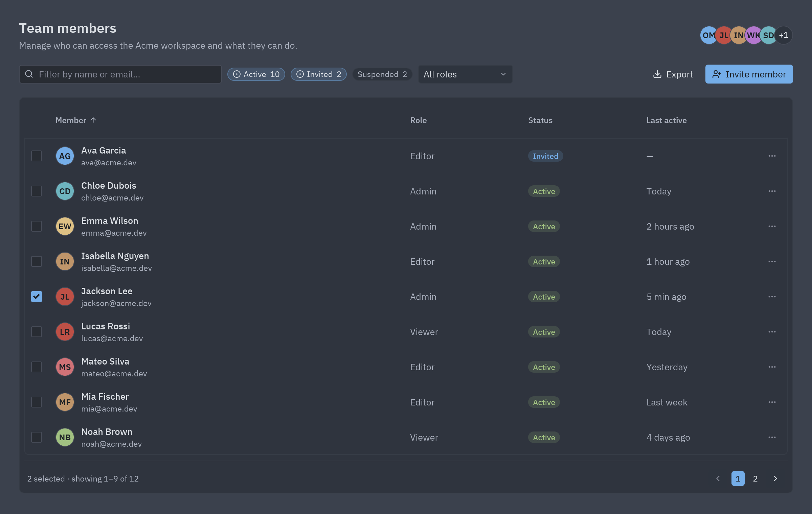Open row actions menu for Mia Fischer
Screen dimensions: 812x514
[772, 402]
